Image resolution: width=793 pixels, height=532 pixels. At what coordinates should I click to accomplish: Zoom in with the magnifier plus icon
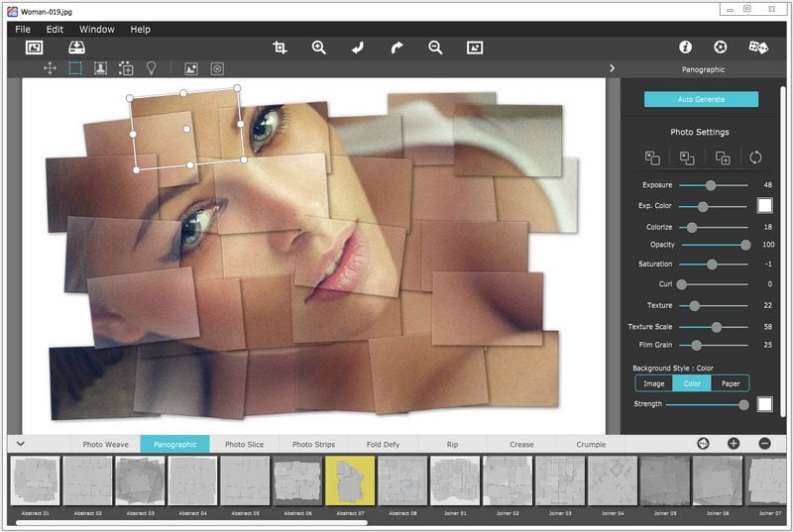click(318, 48)
